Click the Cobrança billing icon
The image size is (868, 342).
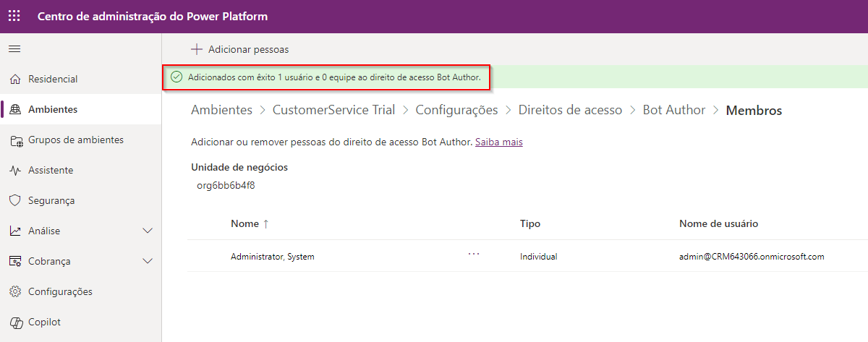15,262
